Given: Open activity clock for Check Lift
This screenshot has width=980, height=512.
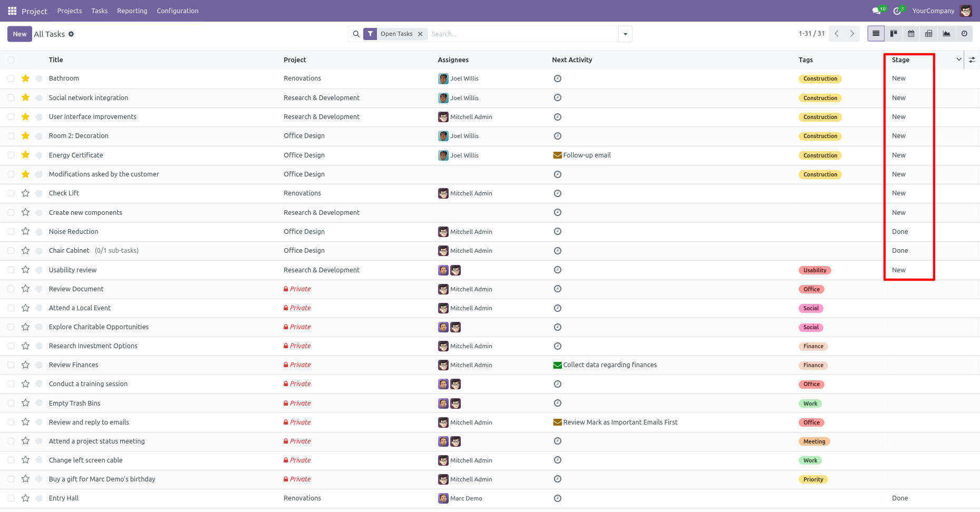Looking at the screenshot, I should click(558, 193).
